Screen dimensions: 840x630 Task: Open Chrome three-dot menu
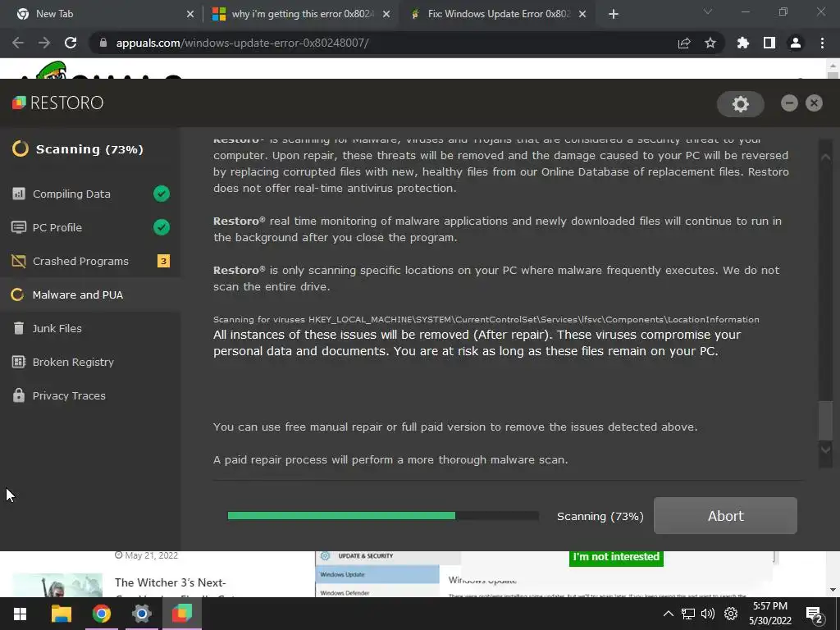tap(822, 43)
